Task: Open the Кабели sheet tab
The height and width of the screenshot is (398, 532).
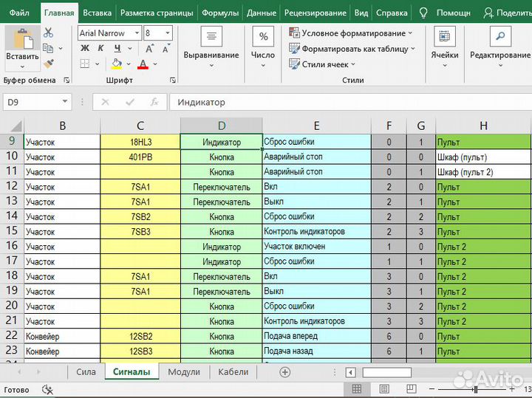Action: (233, 372)
